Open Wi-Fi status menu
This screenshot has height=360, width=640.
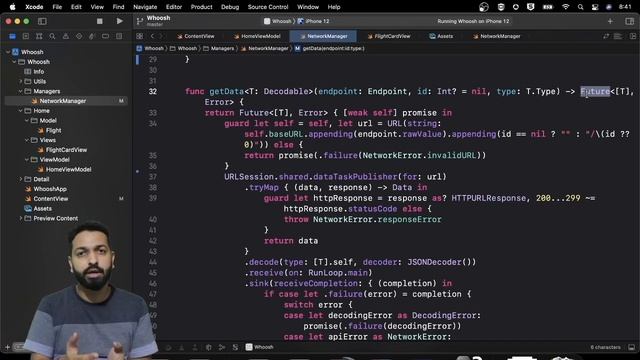point(565,7)
